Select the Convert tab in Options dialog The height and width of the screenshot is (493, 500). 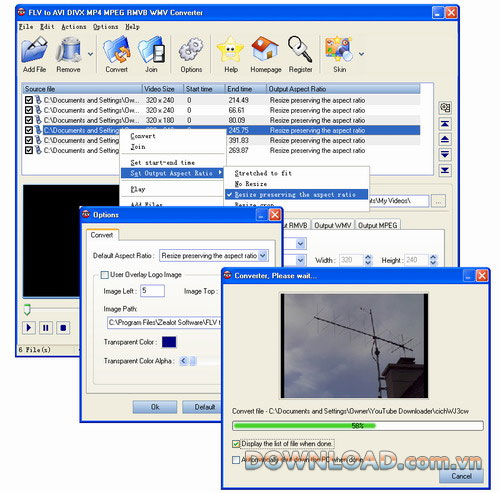coord(102,235)
